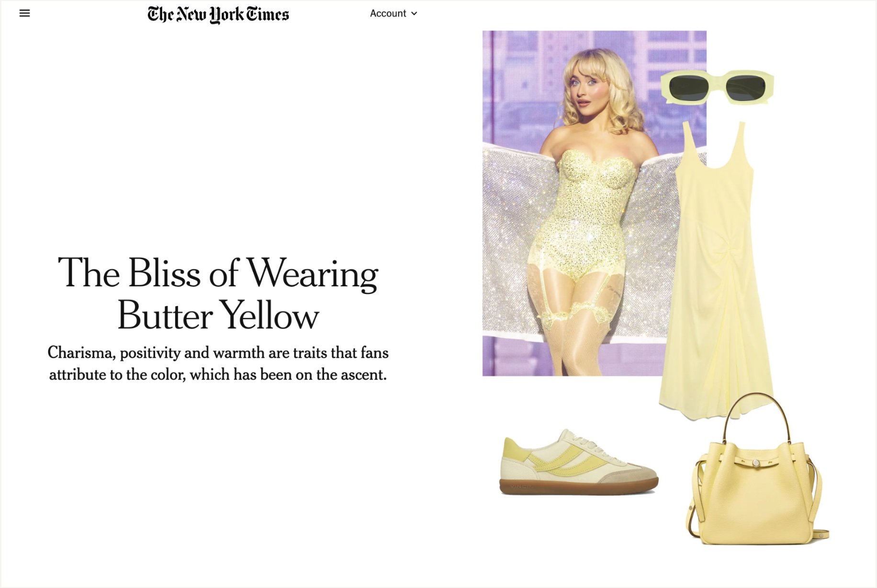The height and width of the screenshot is (588, 877).
Task: Click the gum sole of the sneaker
Action: 579,488
